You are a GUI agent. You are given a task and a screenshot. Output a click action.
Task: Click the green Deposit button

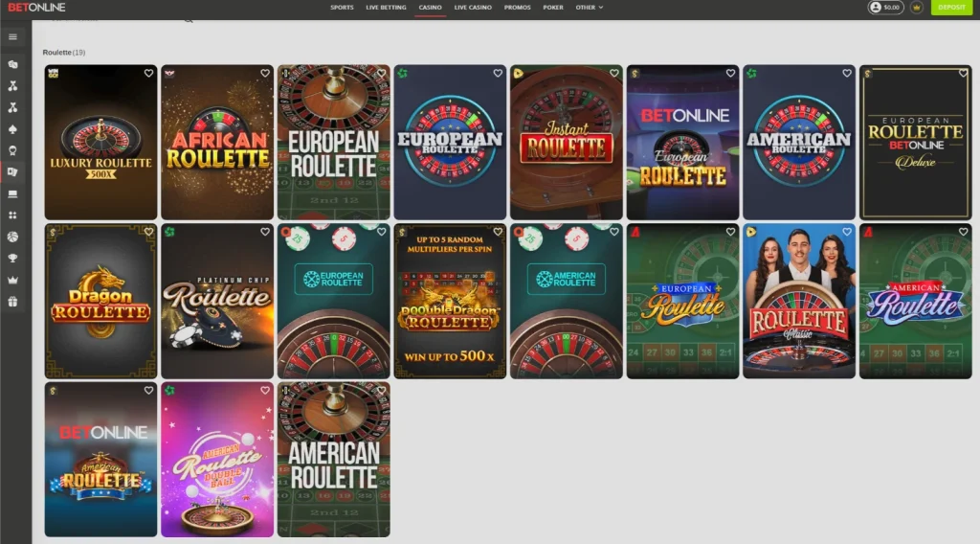coord(952,8)
